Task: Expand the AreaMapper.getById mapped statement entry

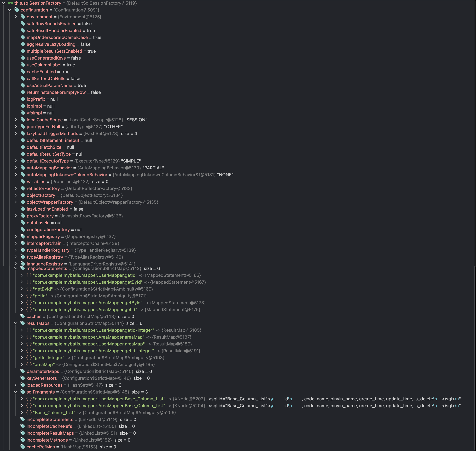Action: [x=22, y=303]
